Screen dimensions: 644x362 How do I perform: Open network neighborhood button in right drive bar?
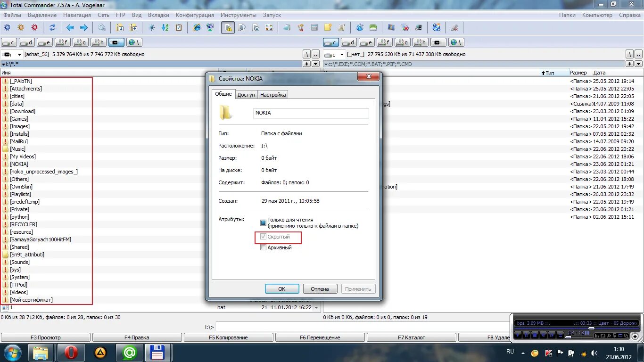pos(456,42)
